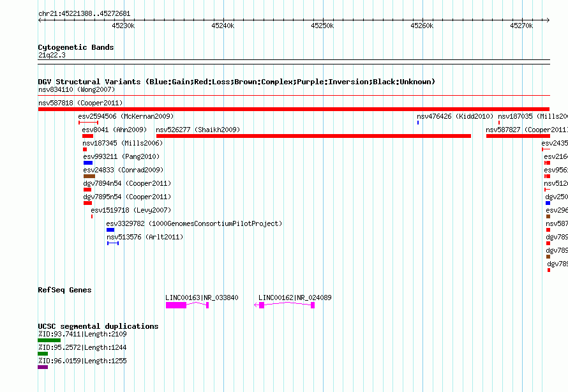Image resolution: width=568 pixels, height=392 pixels.
Task: Click the esv993211 (Pang2010) label
Action: 121,156
